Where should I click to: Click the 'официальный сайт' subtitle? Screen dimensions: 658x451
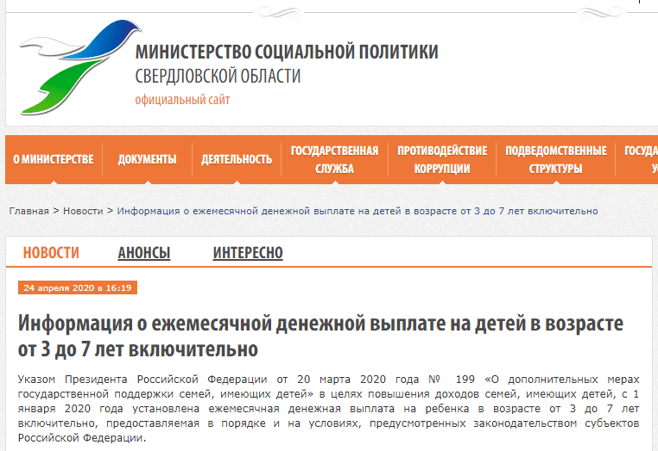tap(183, 100)
